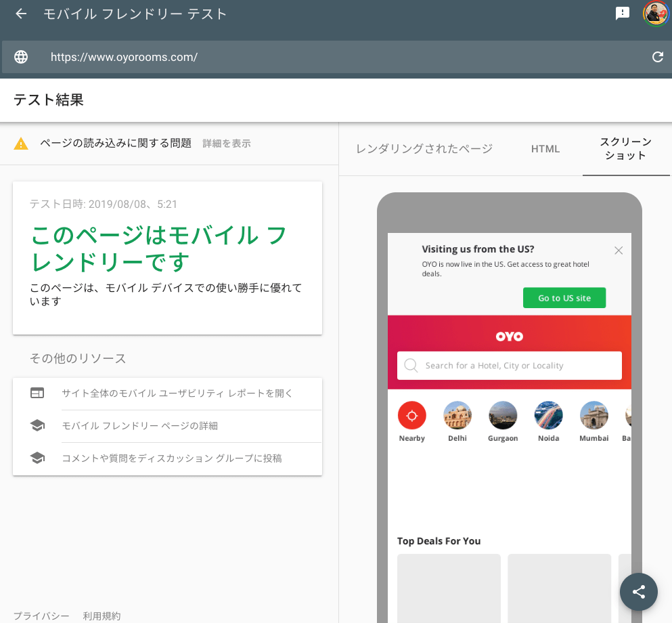
Task: Open 詳細を表示 link
Action: 226,144
